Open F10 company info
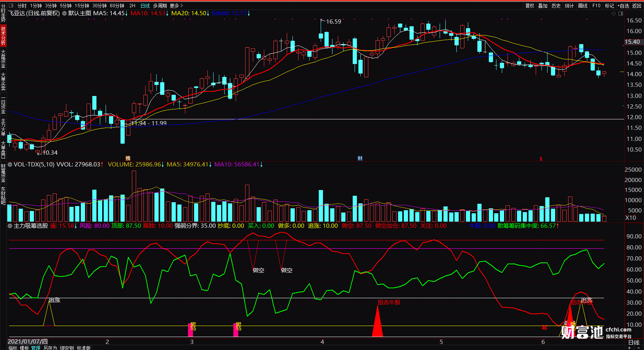This screenshot has width=644, height=350. 596,6
